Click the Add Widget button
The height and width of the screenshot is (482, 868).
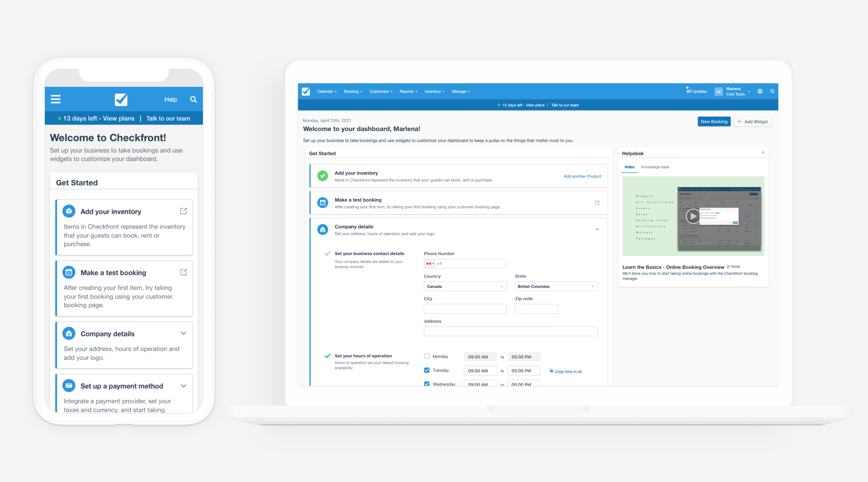[752, 122]
